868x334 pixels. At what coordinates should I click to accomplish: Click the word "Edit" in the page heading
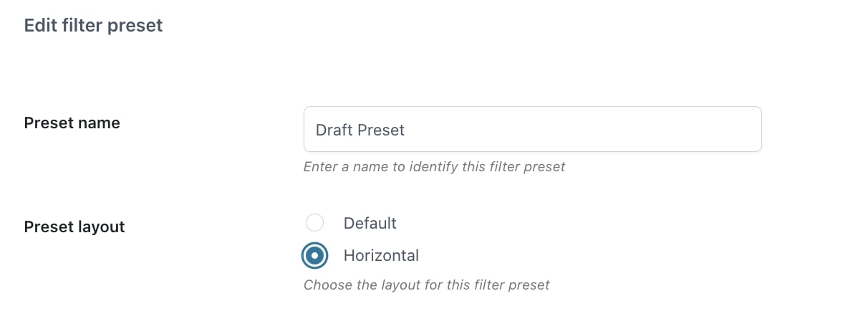click(x=39, y=26)
